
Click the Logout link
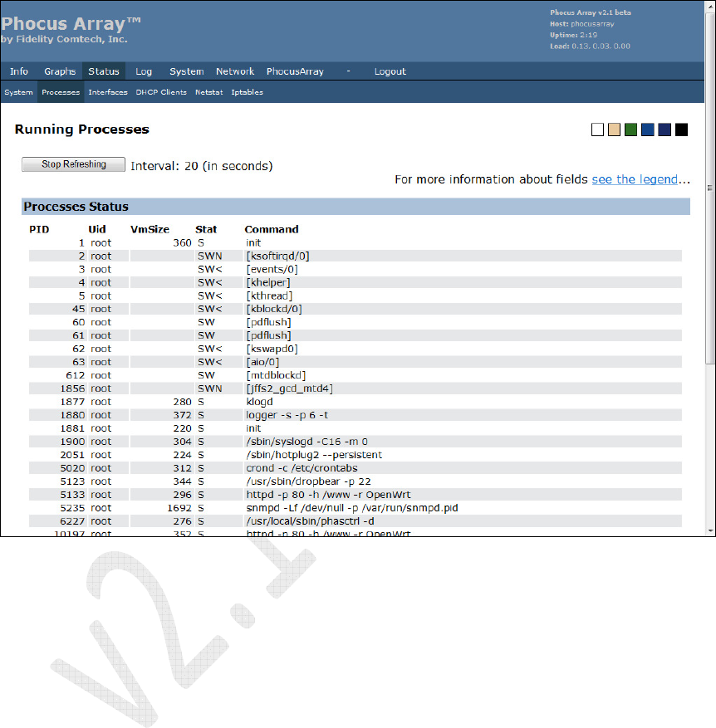click(390, 71)
